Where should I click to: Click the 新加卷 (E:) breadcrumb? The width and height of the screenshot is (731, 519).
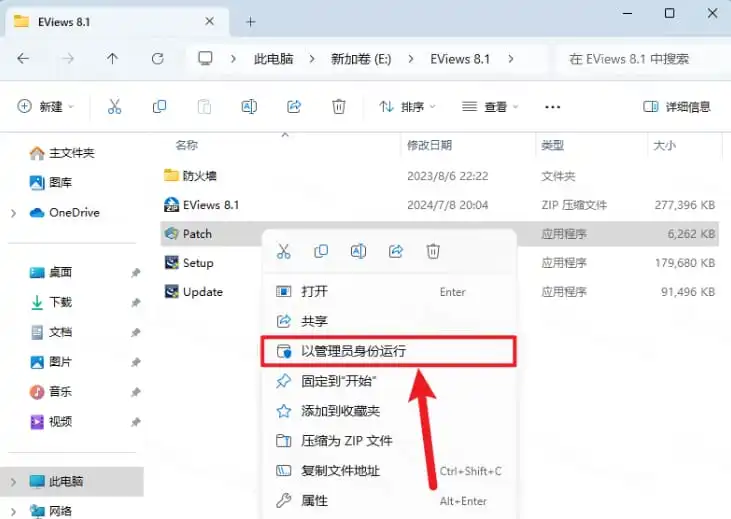point(361,59)
